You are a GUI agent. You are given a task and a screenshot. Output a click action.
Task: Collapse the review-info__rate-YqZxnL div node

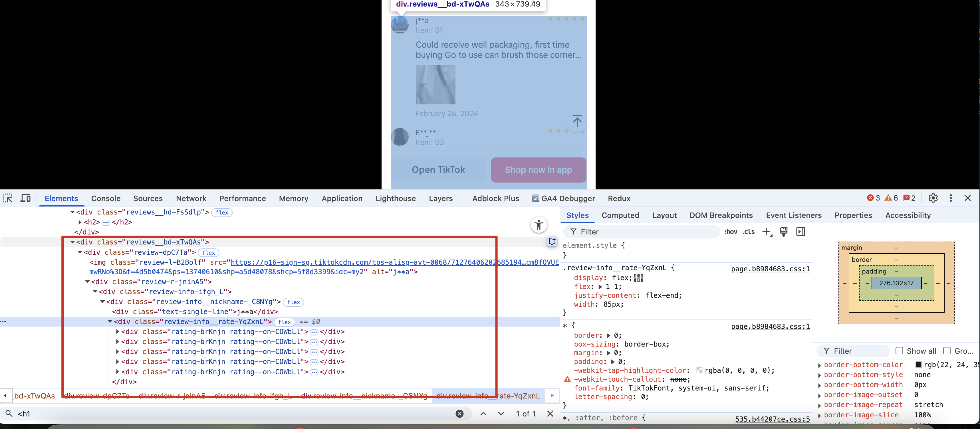(110, 322)
